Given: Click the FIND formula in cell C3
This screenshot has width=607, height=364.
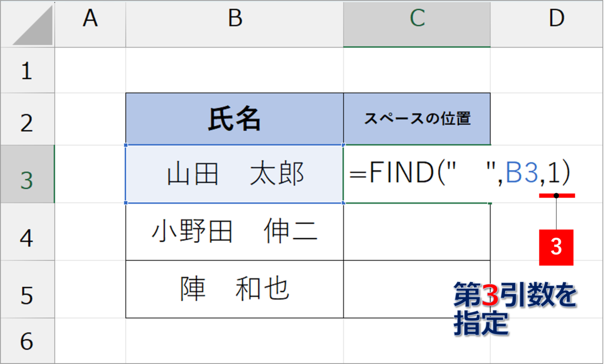Looking at the screenshot, I should pyautogui.click(x=460, y=173).
